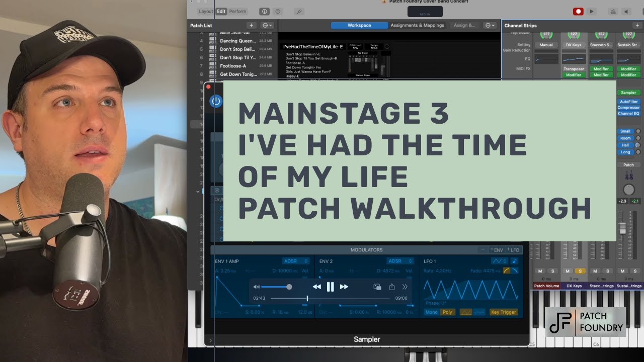Click the master mute speaker icon

point(626,11)
